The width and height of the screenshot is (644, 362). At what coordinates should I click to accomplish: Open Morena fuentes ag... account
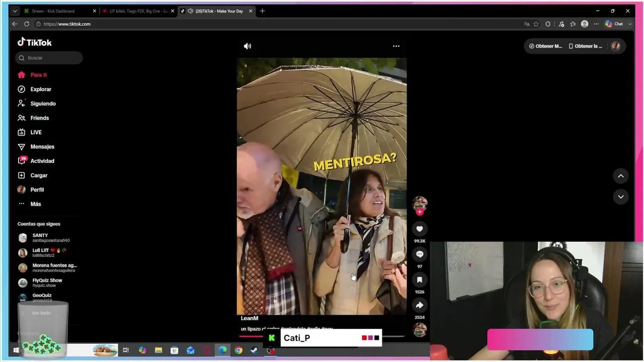click(x=47, y=268)
